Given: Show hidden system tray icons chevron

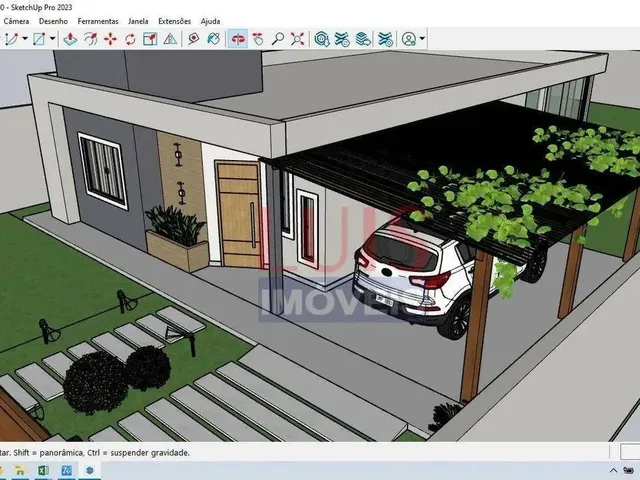Looking at the screenshot, I should click(613, 471).
